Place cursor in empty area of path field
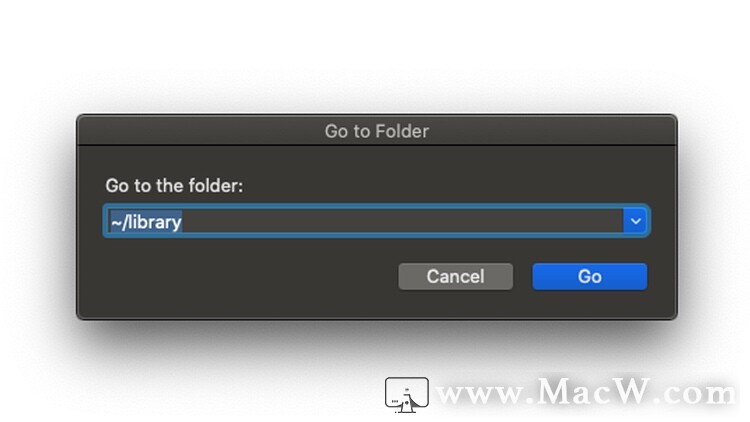This screenshot has width=750, height=422. [402, 221]
